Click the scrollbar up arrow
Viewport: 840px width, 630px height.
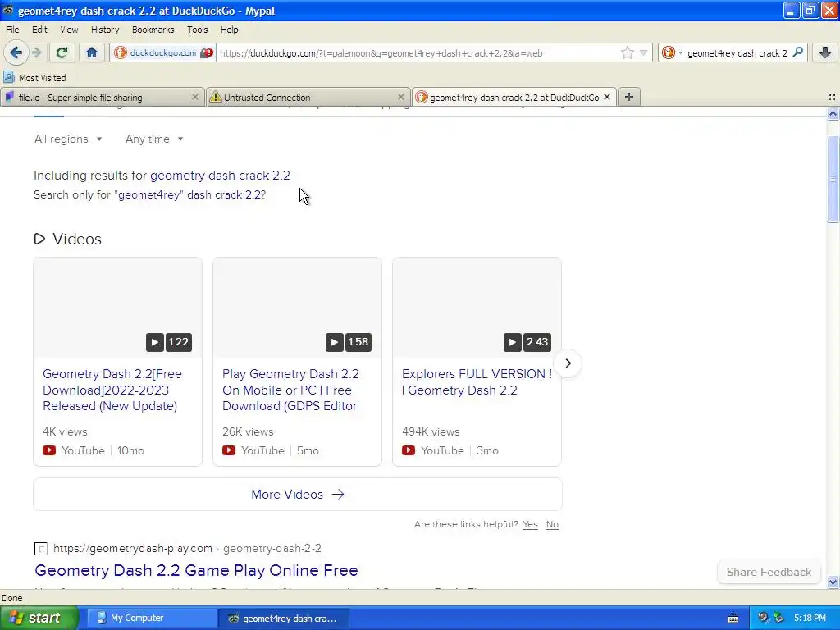pos(833,113)
